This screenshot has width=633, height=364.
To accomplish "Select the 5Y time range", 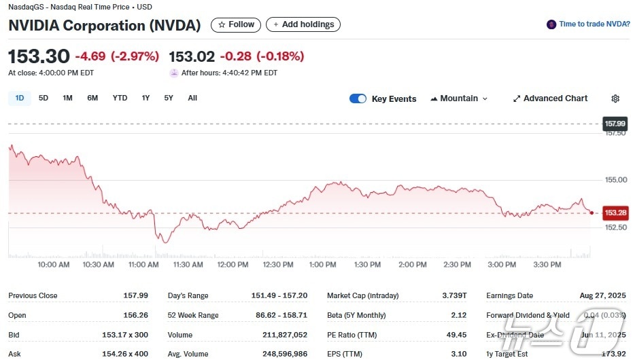I will [x=169, y=98].
